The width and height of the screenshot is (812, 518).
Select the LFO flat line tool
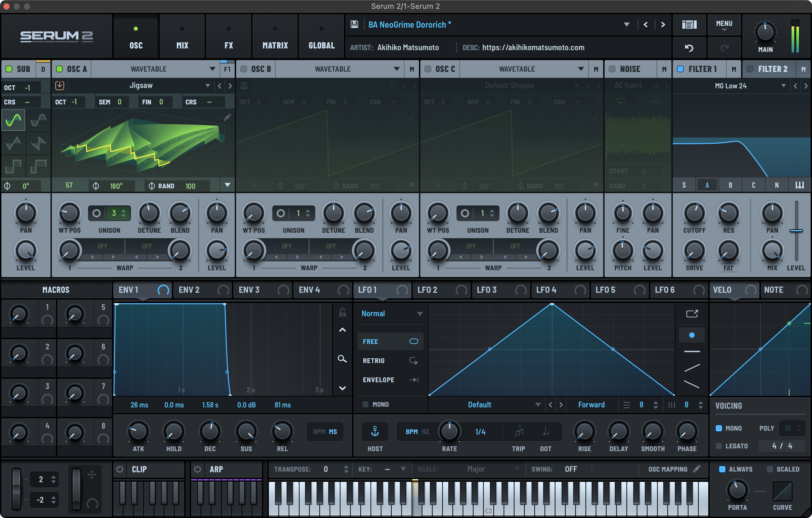692,351
